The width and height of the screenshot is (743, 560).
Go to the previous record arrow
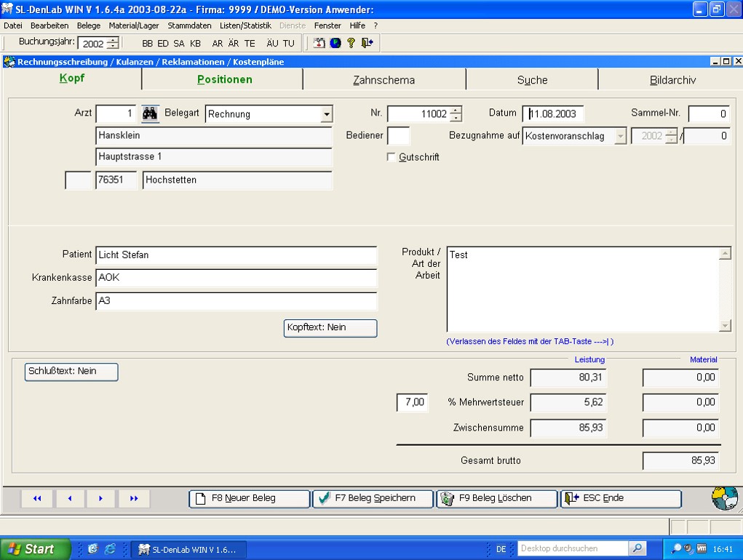pos(70,498)
